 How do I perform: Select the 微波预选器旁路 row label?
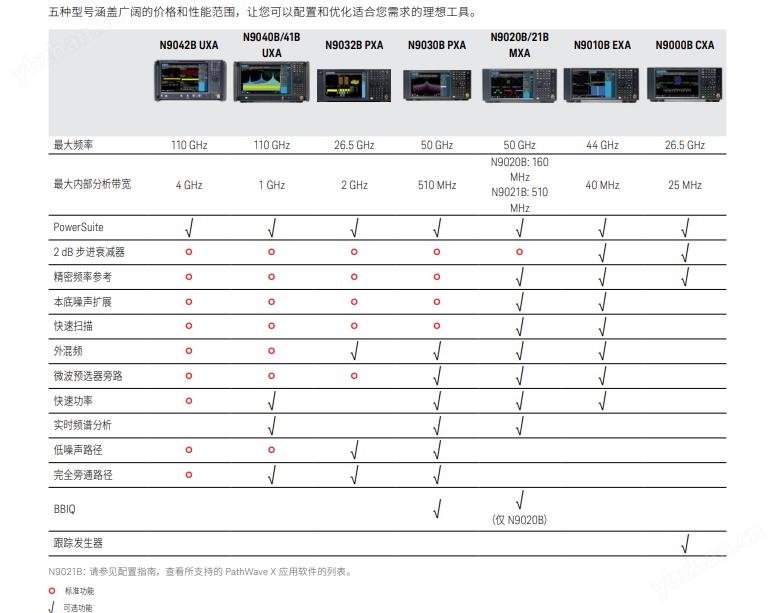88,376
